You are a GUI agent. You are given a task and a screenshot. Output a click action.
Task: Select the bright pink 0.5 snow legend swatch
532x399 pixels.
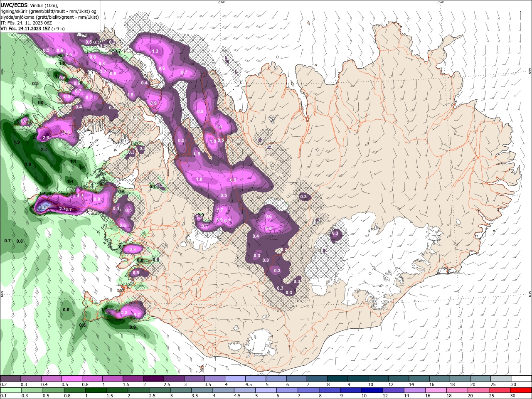71,379
